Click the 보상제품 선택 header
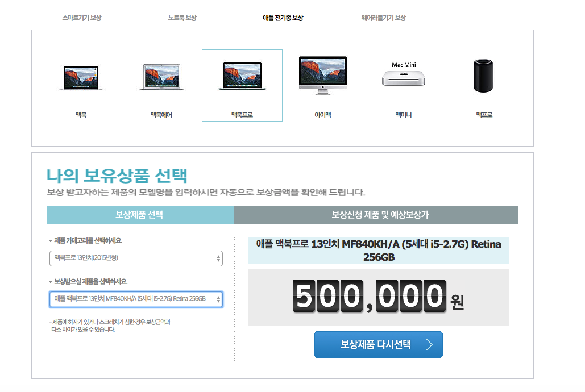Screen dimensions: 585x392 tap(140, 215)
